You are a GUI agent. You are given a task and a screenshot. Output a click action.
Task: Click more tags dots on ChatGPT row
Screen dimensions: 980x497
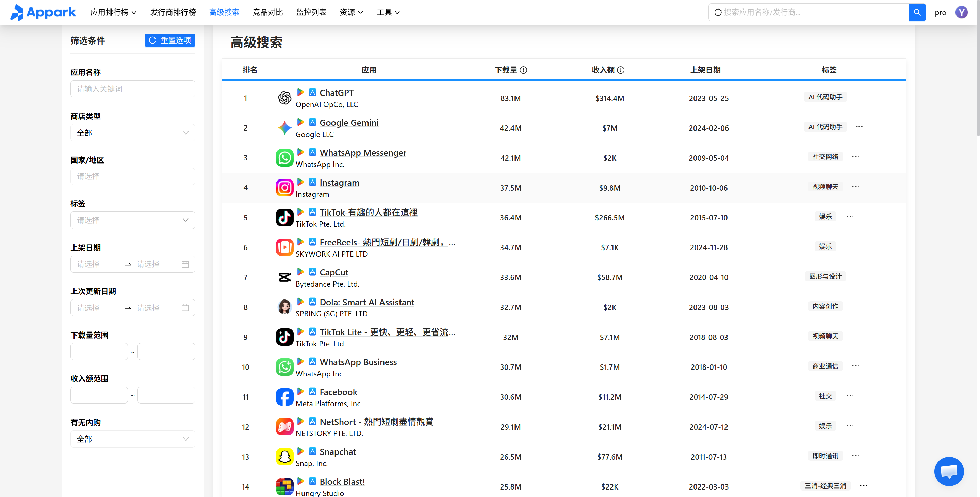[x=860, y=97]
